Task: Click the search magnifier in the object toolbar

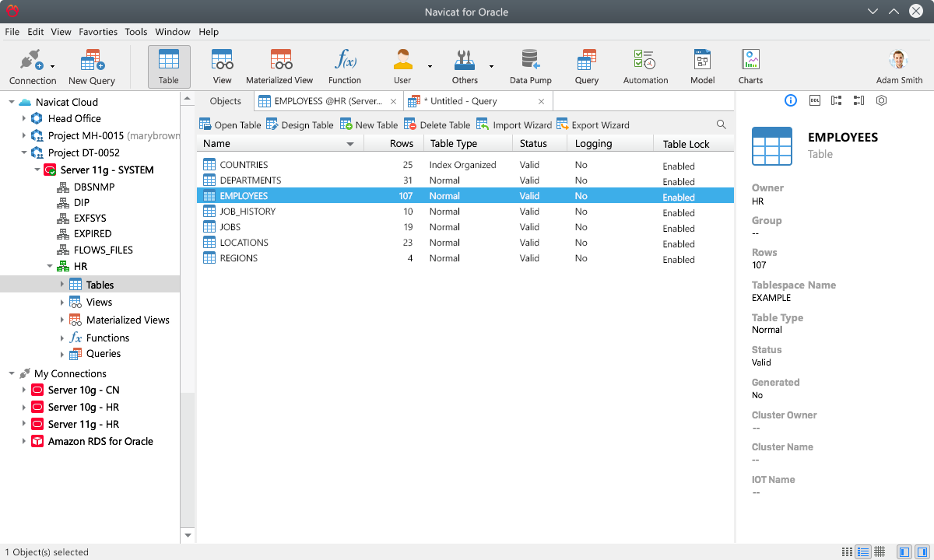Action: coord(722,124)
